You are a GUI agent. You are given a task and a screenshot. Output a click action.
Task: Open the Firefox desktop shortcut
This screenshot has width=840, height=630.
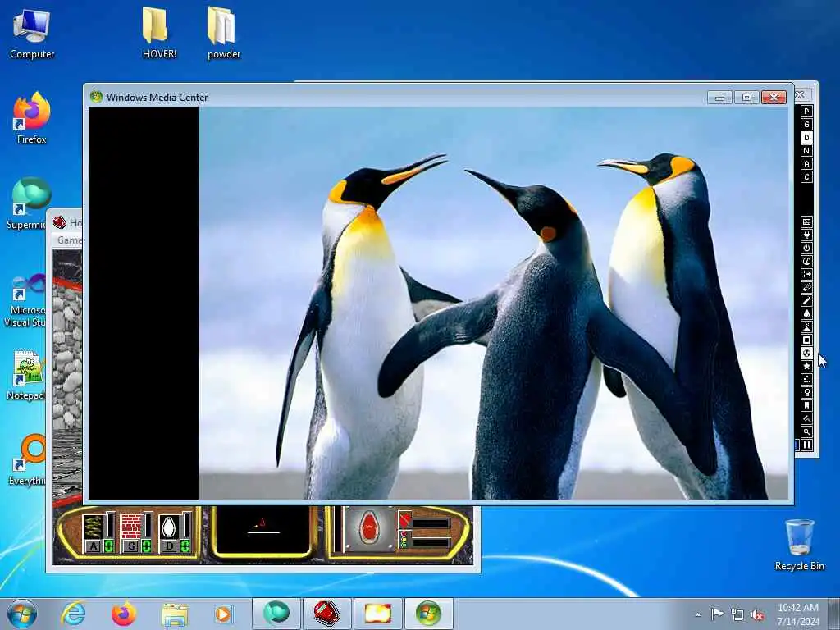click(x=32, y=118)
